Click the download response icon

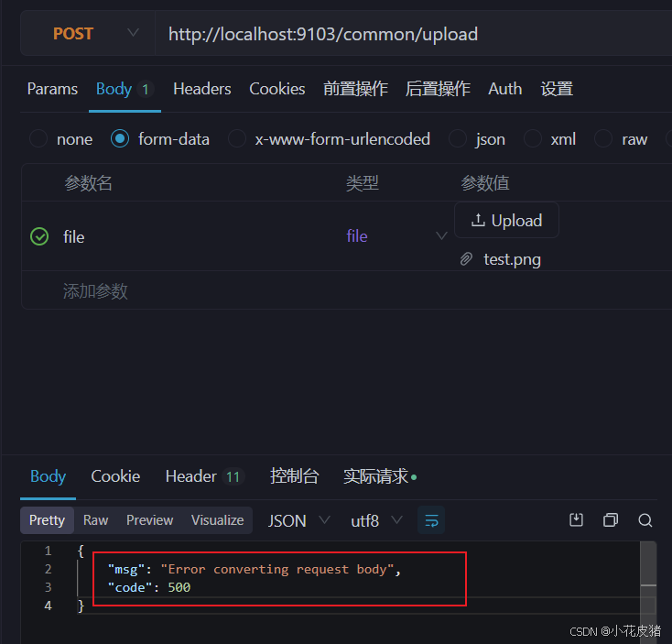point(576,520)
